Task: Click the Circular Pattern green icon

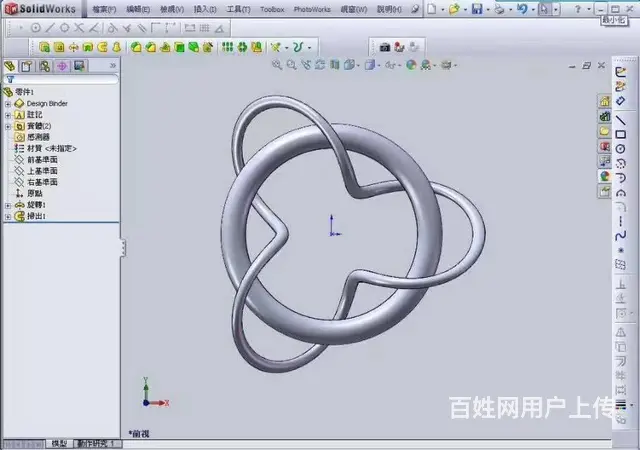Action: coord(242,47)
